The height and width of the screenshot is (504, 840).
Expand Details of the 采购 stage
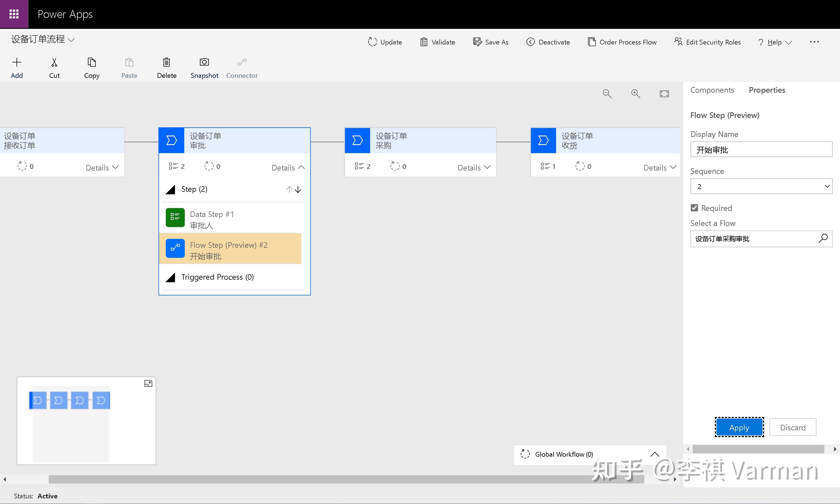click(x=474, y=167)
